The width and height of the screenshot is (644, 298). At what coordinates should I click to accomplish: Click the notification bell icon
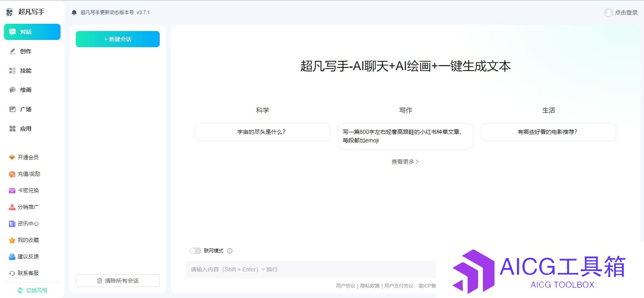(74, 13)
